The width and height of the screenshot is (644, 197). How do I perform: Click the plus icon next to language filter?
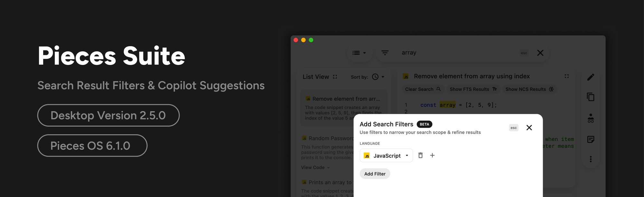click(x=432, y=156)
